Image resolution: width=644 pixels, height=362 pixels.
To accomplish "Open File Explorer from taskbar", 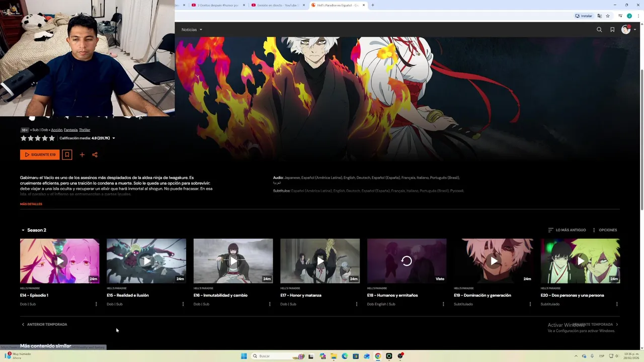I will click(x=334, y=356).
